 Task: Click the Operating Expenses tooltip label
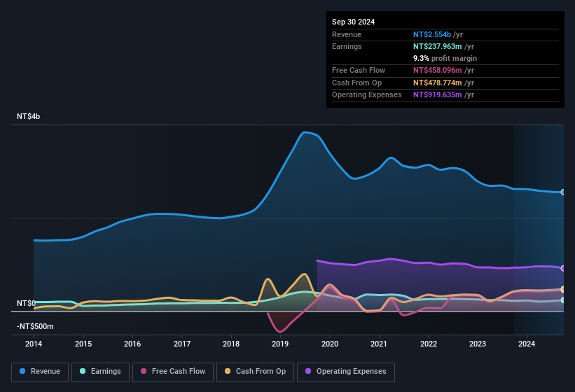pos(367,95)
